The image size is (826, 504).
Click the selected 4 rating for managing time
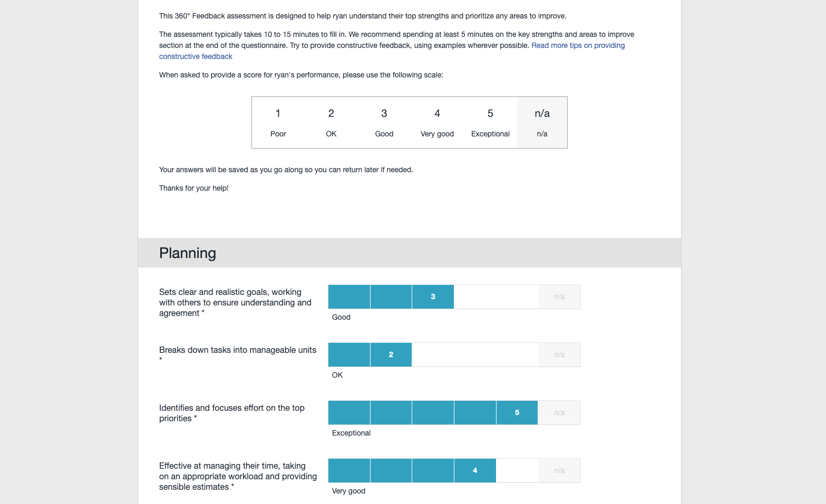point(475,471)
